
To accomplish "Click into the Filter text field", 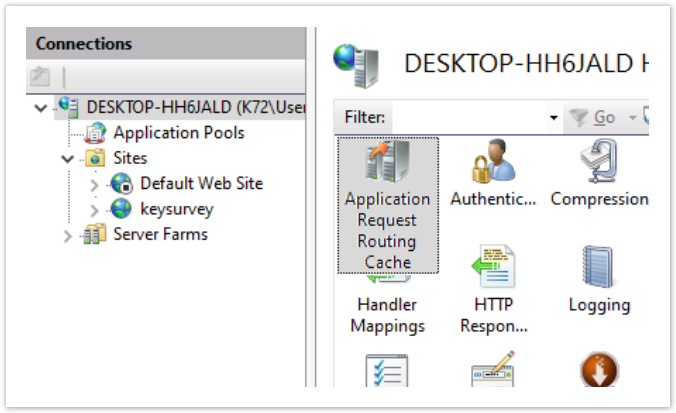I will (470, 118).
